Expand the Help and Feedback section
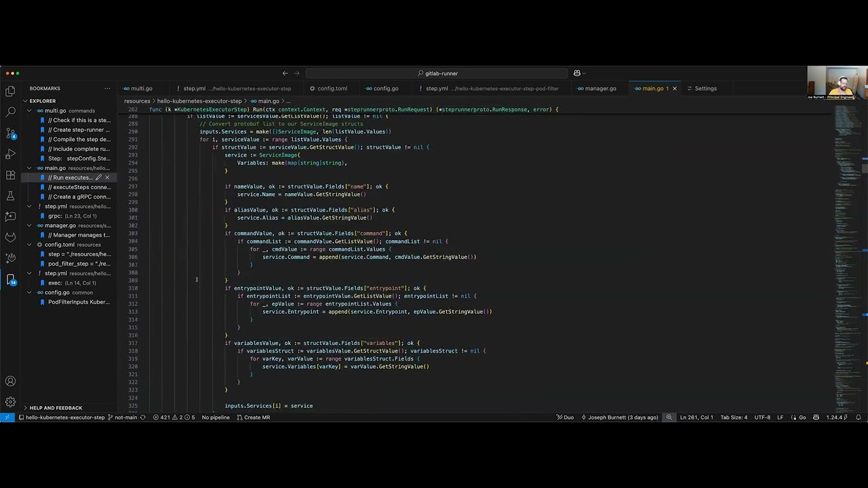 point(55,408)
